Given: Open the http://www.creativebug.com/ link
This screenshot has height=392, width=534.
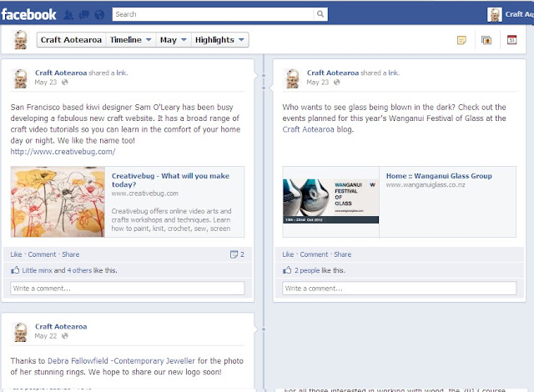Looking at the screenshot, I should click(63, 152).
